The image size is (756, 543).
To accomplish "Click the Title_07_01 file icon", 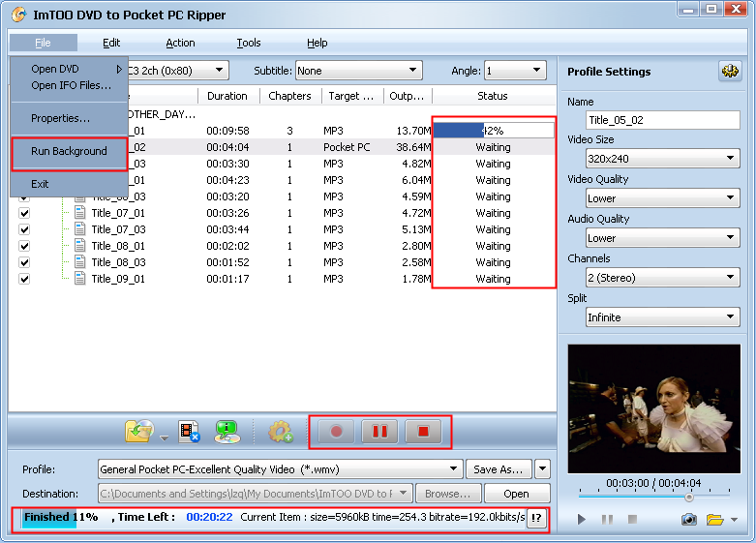I will click(x=80, y=213).
